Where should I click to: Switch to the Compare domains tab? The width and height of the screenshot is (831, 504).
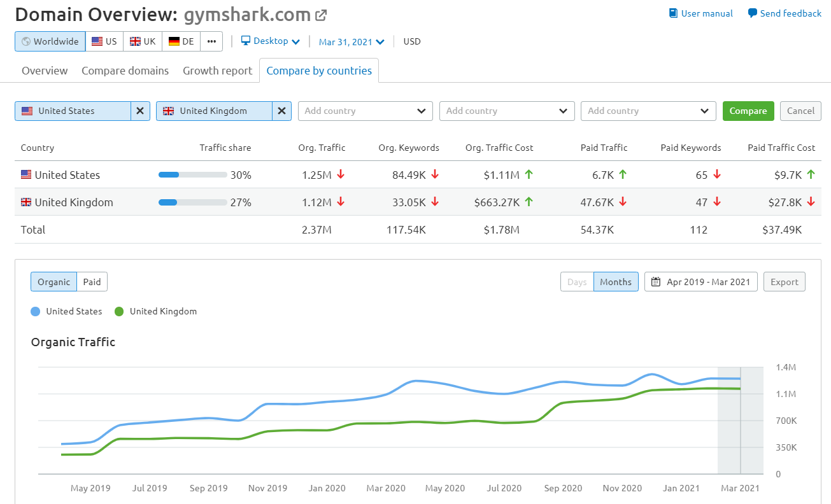click(x=125, y=71)
